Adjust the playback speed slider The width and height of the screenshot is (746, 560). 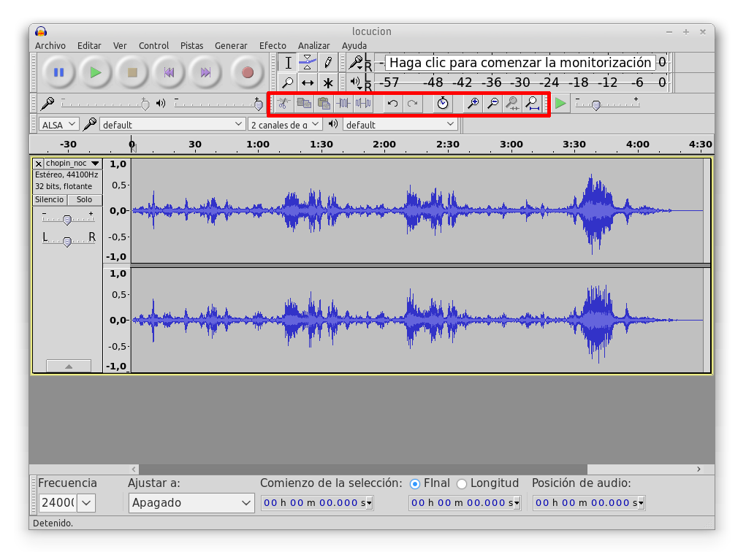click(x=607, y=103)
